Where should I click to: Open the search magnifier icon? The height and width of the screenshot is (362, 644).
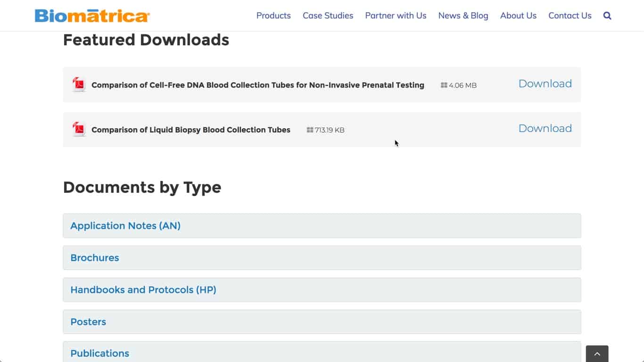tap(607, 16)
